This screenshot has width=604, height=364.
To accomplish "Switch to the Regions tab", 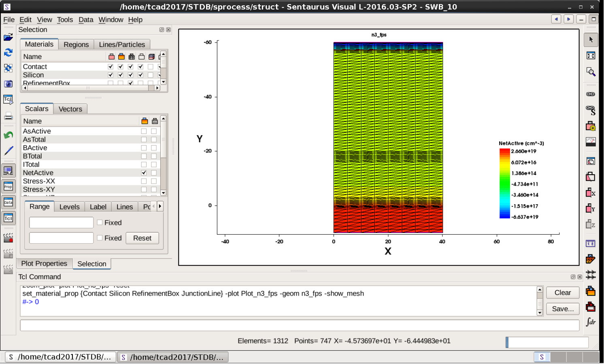I will [x=76, y=44].
